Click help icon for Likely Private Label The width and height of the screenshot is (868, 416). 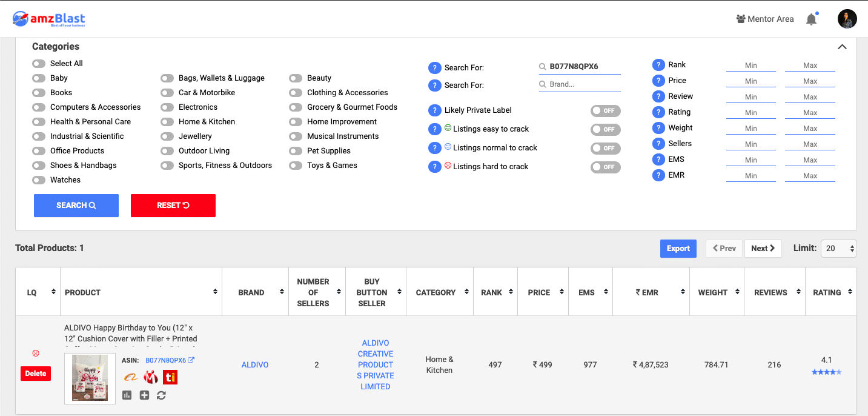(x=434, y=110)
